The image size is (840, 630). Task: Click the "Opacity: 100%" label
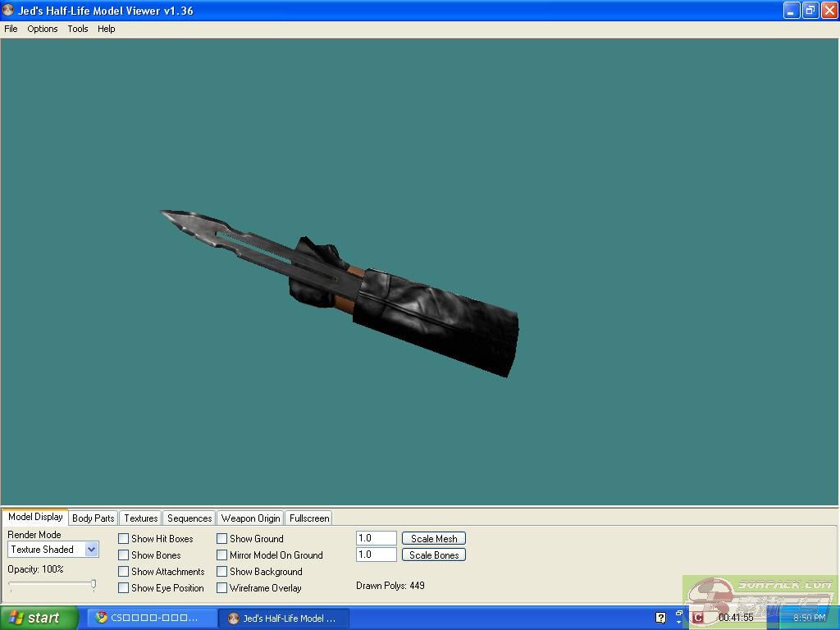tap(35, 569)
